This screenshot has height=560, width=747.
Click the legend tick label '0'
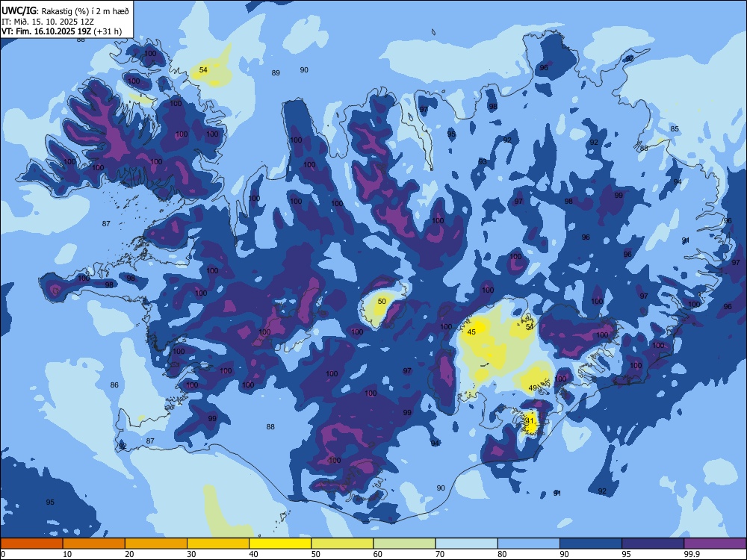(x=3, y=554)
